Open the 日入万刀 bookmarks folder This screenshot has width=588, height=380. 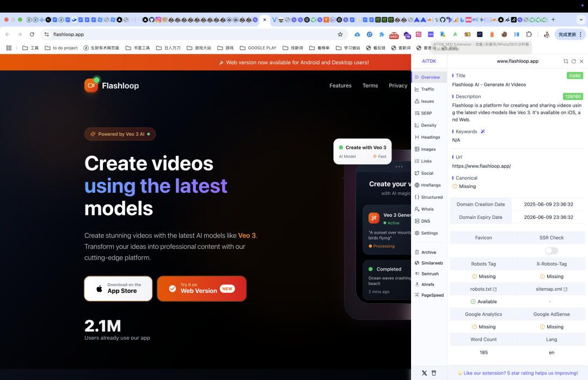(x=168, y=48)
